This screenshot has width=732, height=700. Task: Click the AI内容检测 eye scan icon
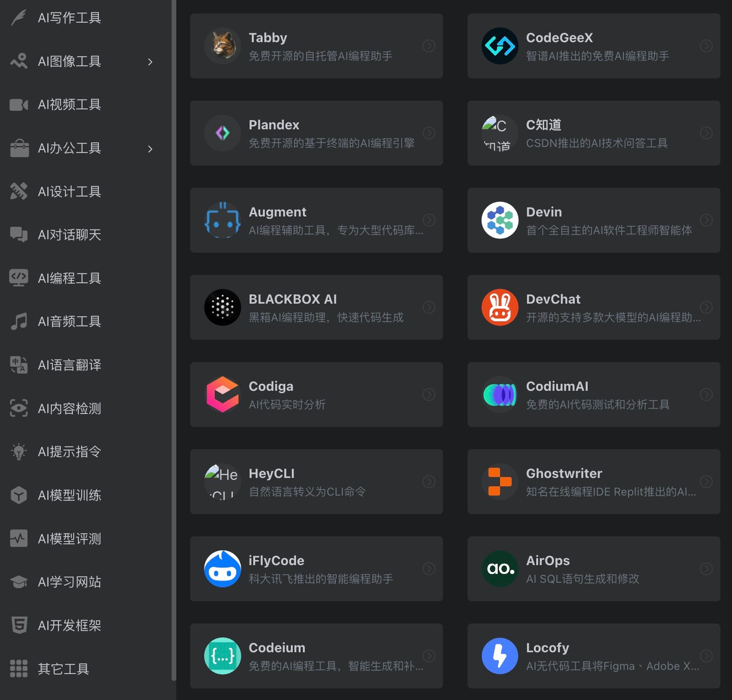(x=19, y=408)
